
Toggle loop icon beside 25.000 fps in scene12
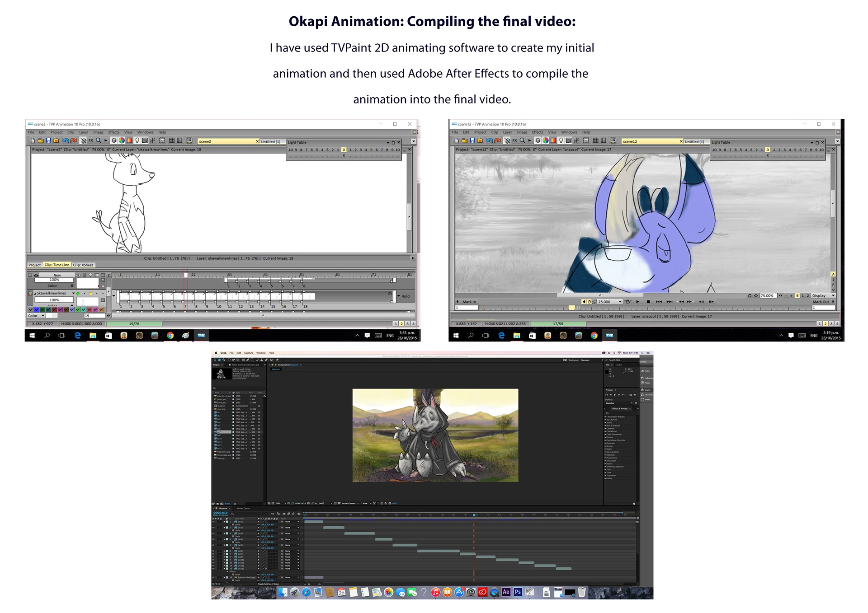pyautogui.click(x=589, y=302)
